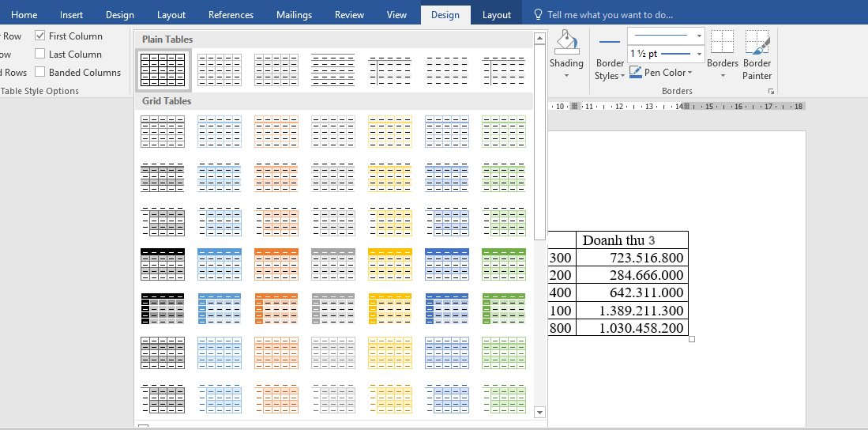This screenshot has height=430, width=868.
Task: Choose the orange Grid Table 1 Light style
Action: tap(276, 131)
